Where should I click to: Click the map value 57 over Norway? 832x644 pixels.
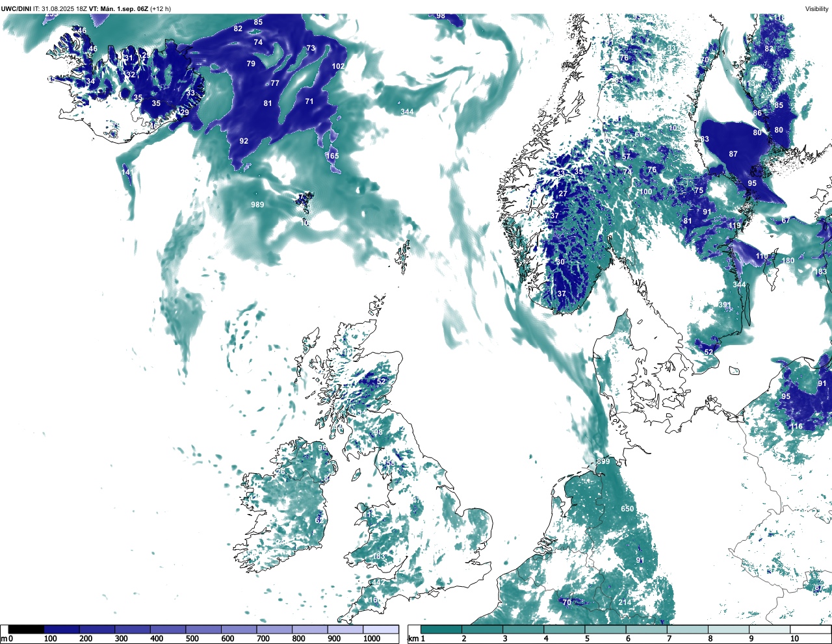coord(626,157)
